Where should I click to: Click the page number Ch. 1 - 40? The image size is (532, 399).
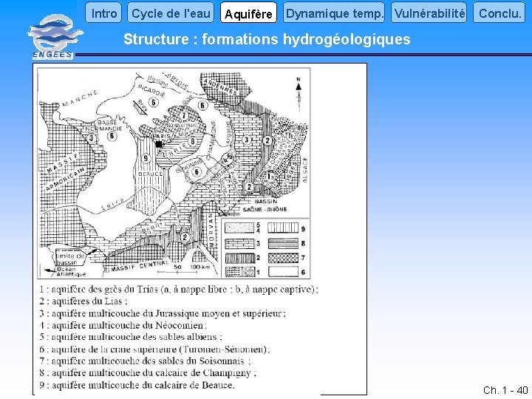coord(505,390)
